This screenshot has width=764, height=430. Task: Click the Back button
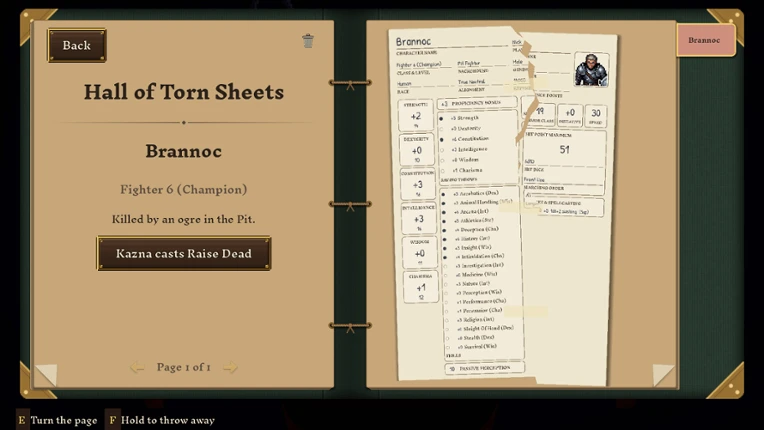77,45
